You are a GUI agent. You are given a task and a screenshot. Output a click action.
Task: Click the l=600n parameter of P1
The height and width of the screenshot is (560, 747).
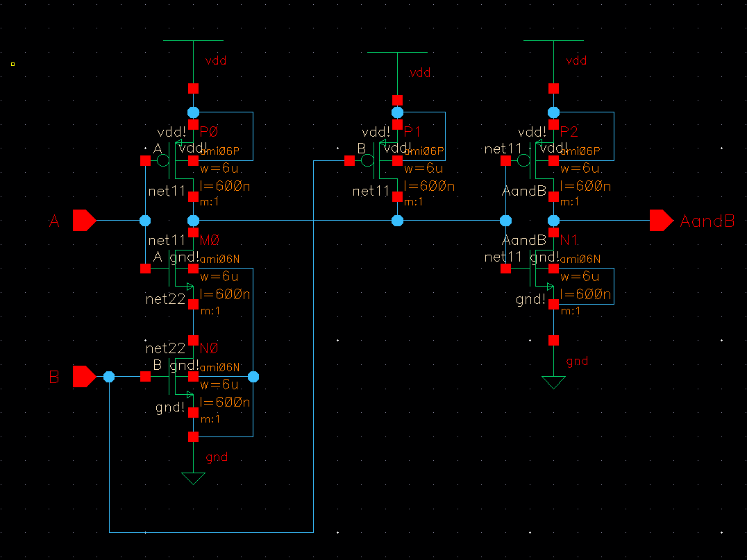(429, 186)
